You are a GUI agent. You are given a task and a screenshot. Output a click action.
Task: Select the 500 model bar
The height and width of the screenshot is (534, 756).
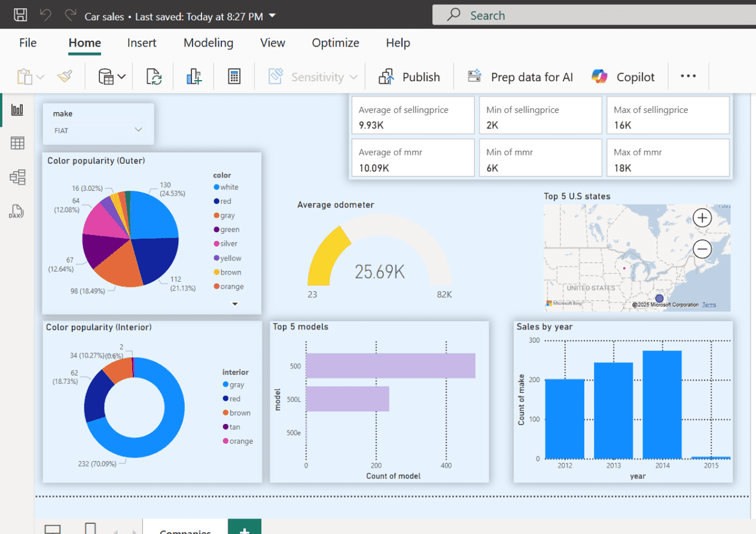[391, 365]
